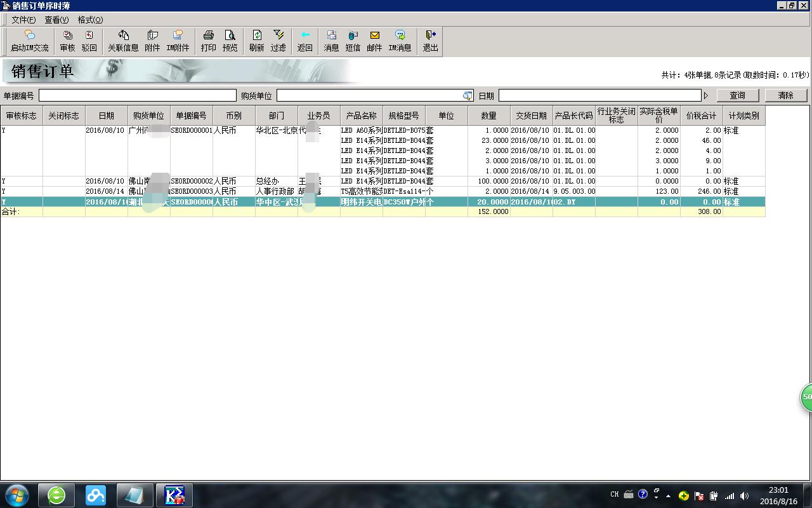Screen dimensions: 812x508
Task: Click the taskbar clock 23:01
Action: point(778,490)
